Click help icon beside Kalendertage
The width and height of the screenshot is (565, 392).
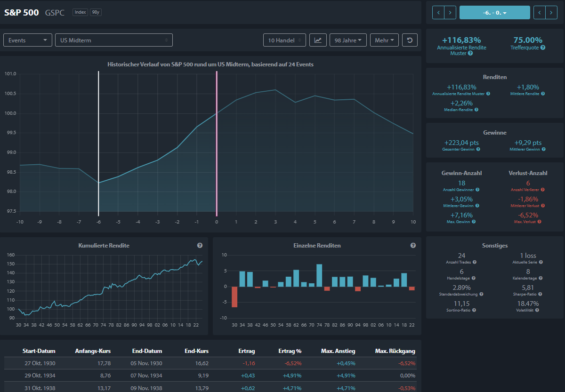(x=540, y=278)
